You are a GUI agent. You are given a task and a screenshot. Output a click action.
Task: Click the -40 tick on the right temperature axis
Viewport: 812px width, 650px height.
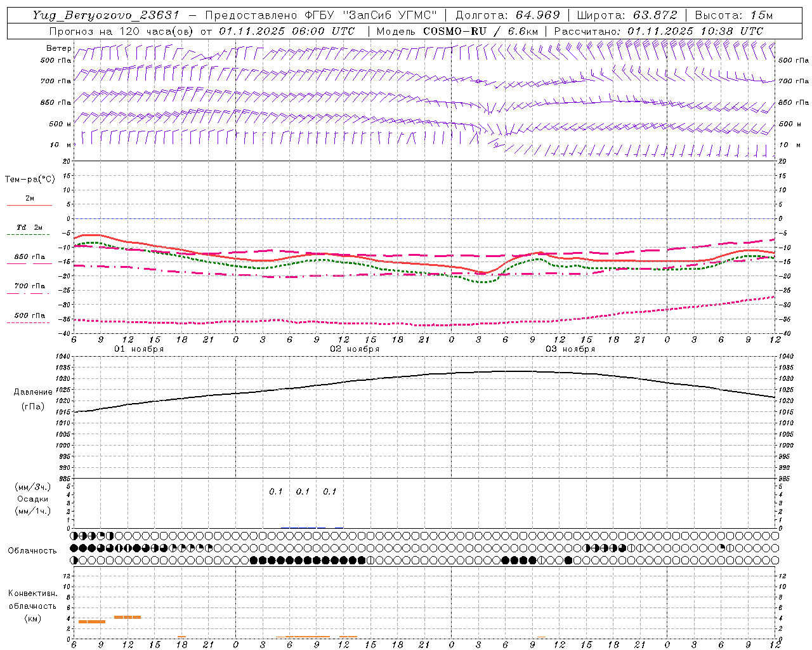click(x=785, y=334)
